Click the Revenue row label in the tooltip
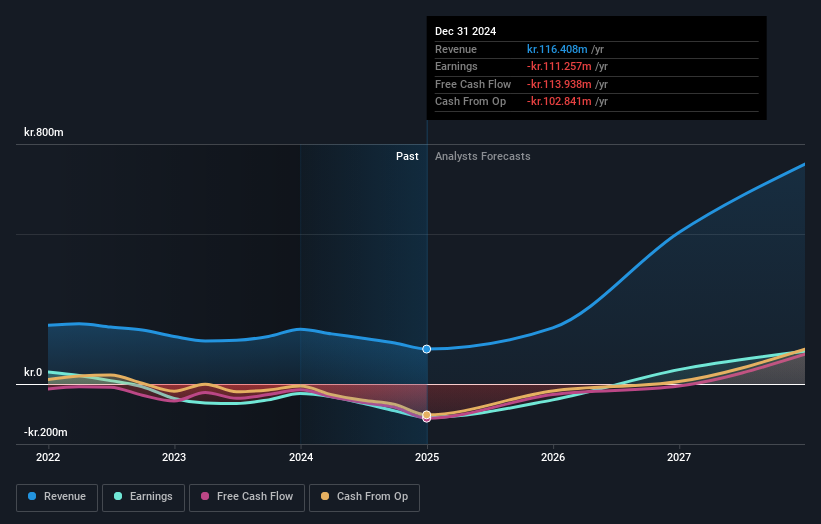This screenshot has height=524, width=821. pyautogui.click(x=456, y=49)
